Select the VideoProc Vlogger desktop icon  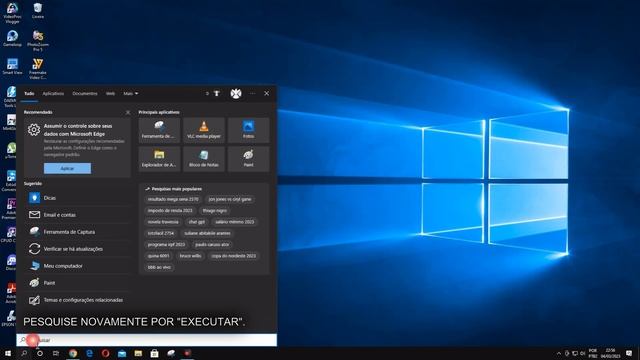12,13
